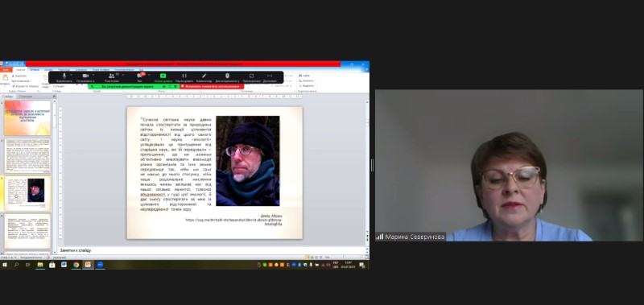Viewport: 644px width, 305px height.
Task: Stop video via Zoom camera icon
Action: tap(85, 77)
